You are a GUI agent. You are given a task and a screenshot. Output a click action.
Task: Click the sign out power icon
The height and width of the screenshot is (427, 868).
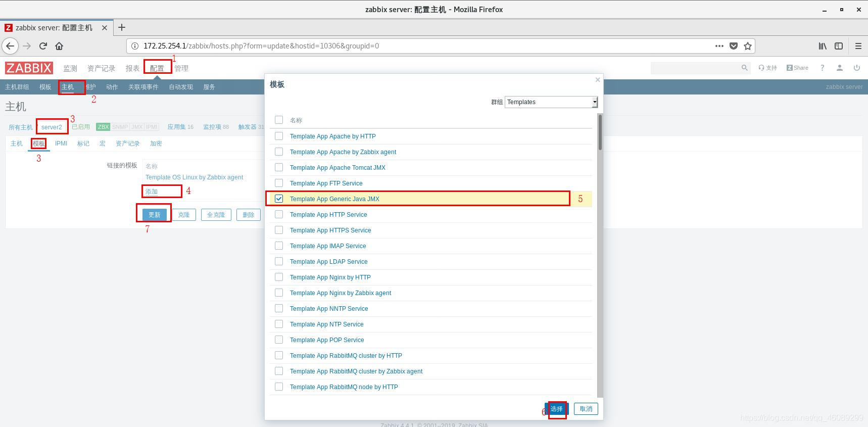coord(856,68)
